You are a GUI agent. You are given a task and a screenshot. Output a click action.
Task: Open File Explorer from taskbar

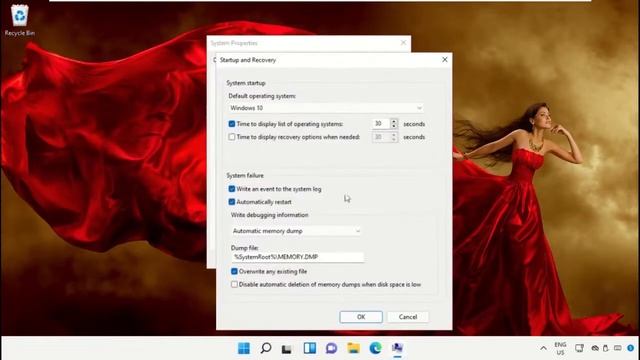tap(353, 348)
